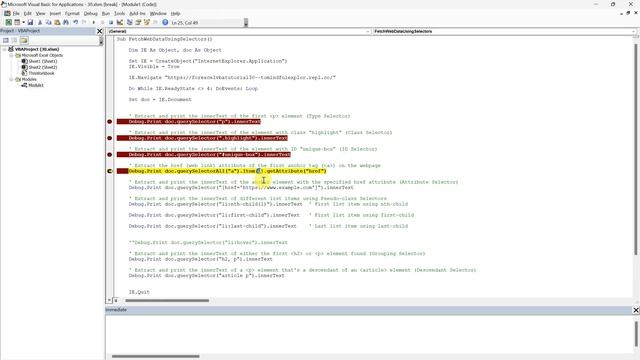Click the Full Module View button at code bottom-left
This screenshot has height=360, width=640.
click(116, 300)
